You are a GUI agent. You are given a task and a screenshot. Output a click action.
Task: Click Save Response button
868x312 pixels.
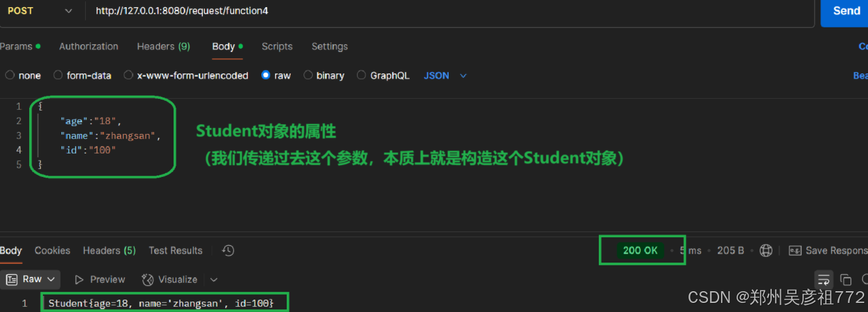click(x=828, y=250)
